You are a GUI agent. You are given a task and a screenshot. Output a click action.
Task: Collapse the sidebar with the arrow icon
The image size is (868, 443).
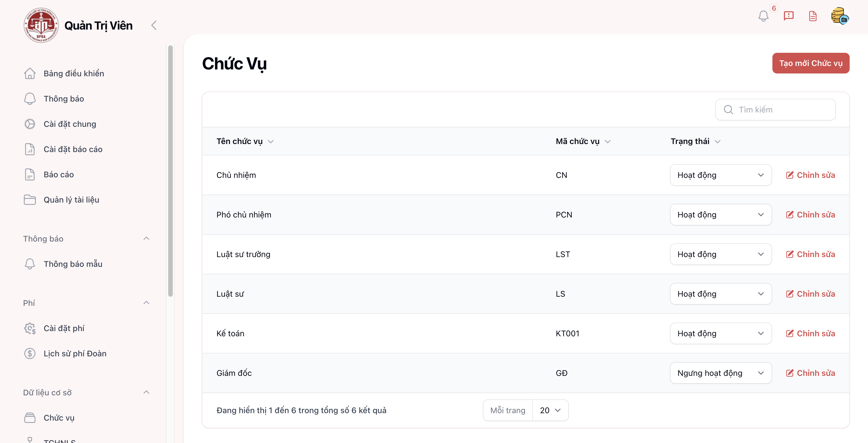pyautogui.click(x=154, y=25)
